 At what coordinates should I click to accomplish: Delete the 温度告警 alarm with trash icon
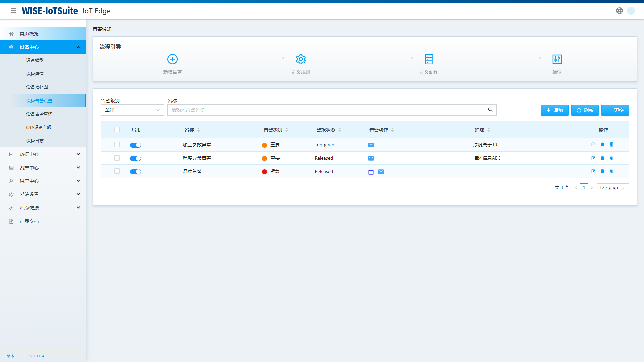pos(602,171)
